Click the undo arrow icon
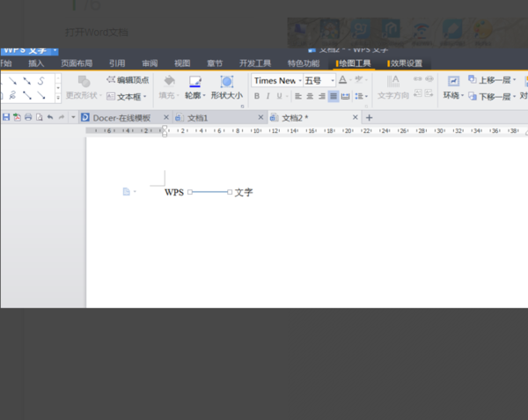 point(49,117)
